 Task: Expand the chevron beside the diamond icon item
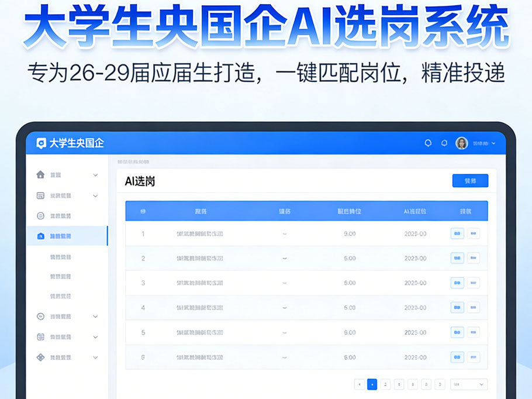pyautogui.click(x=95, y=357)
